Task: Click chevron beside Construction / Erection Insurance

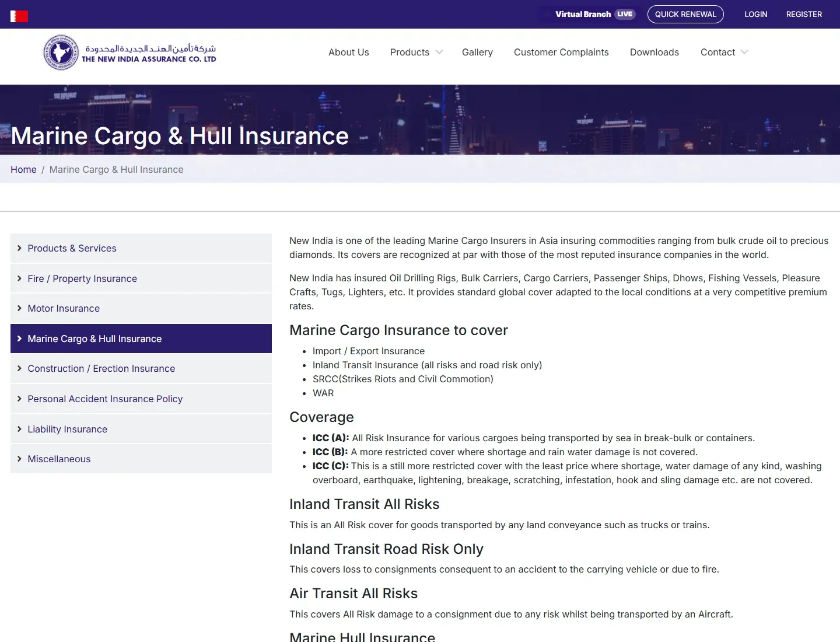Action: [19, 368]
